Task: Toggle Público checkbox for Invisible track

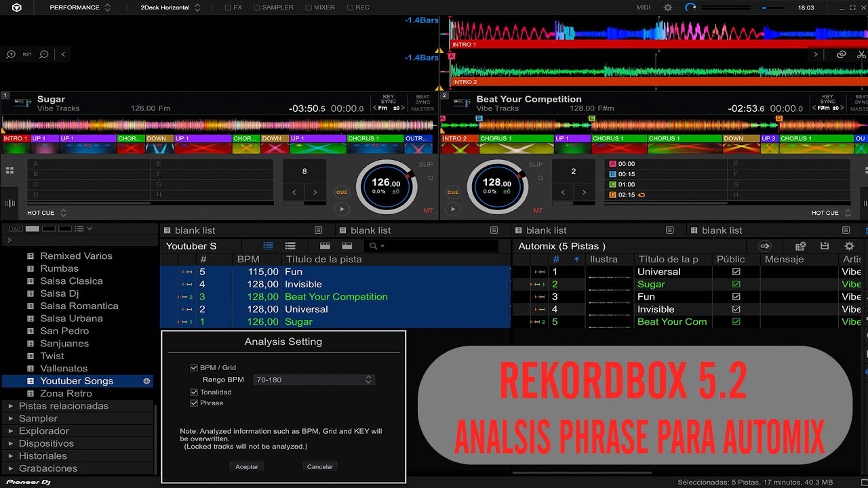Action: (x=736, y=309)
